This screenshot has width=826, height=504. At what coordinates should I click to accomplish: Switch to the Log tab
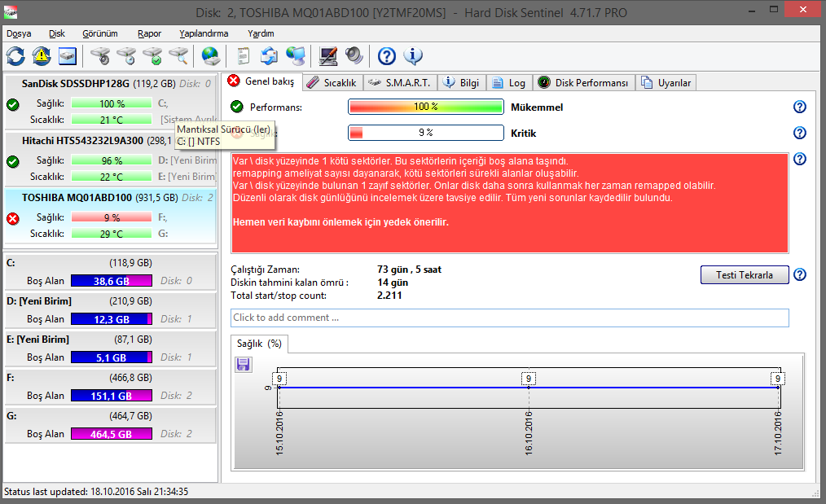(x=509, y=83)
